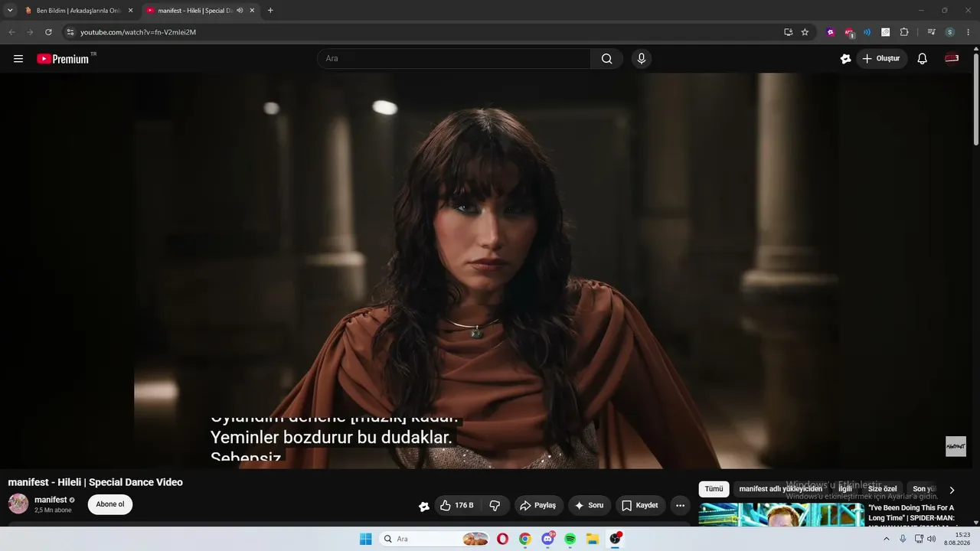This screenshot has width=980, height=551.
Task: Open Chrome media controls icon
Action: click(x=931, y=32)
